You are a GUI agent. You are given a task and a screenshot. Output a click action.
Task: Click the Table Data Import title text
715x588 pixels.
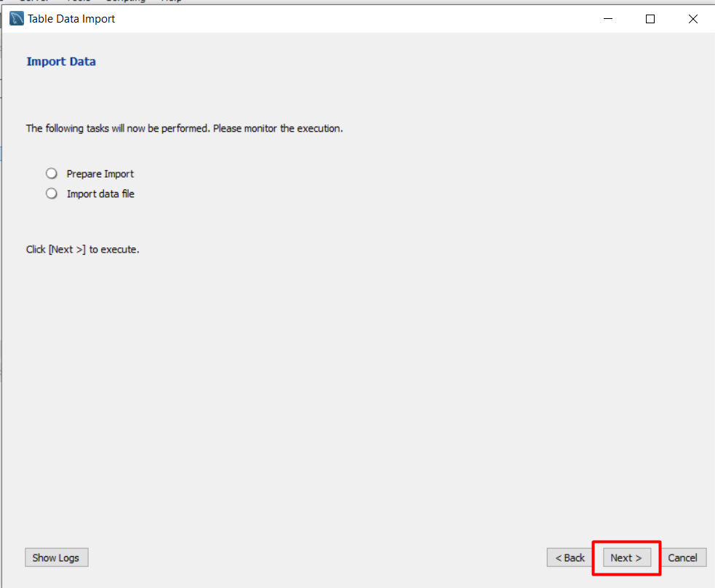point(71,19)
